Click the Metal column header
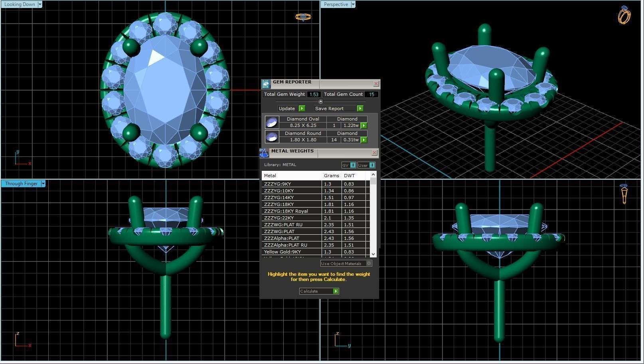This screenshot has height=364, width=644. 292,176
